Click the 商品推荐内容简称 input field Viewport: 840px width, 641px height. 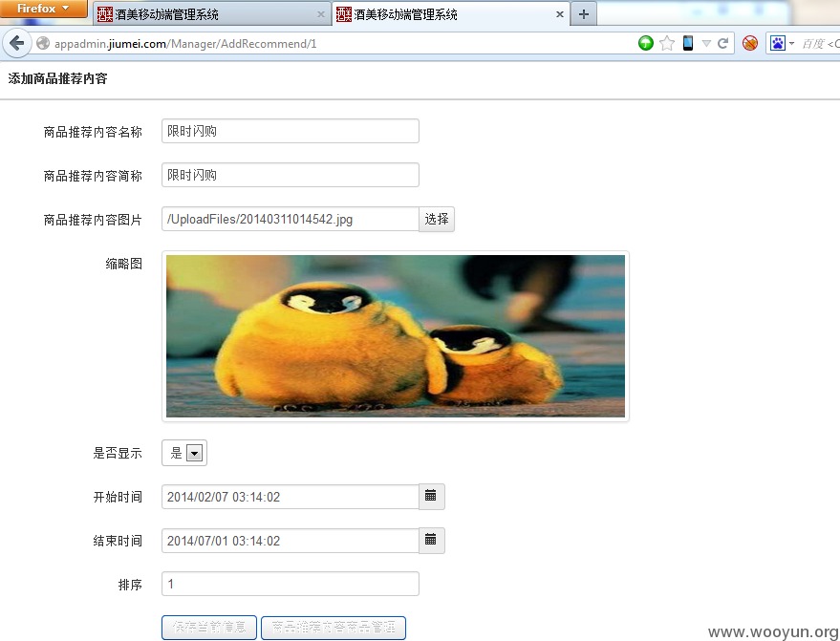coord(291,175)
